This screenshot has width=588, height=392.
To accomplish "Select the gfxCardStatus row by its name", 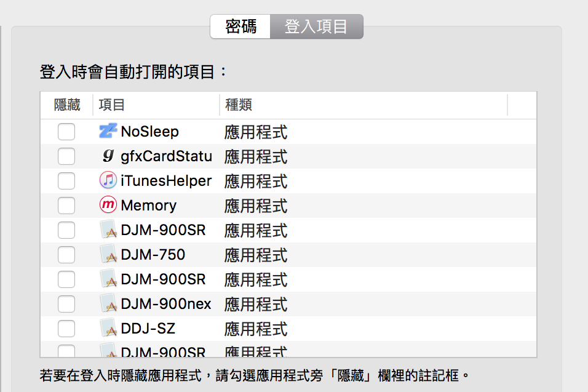I will pyautogui.click(x=166, y=156).
